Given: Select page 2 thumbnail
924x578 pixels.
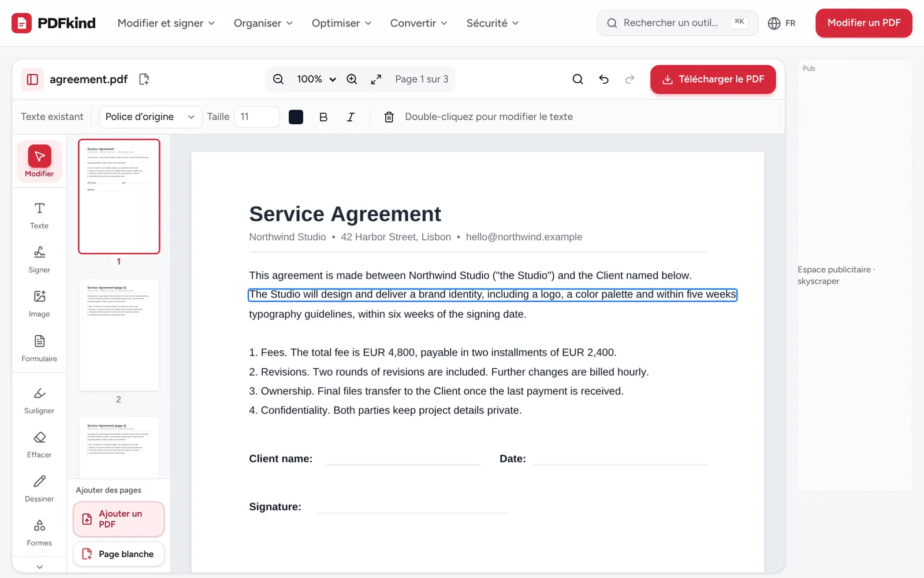Looking at the screenshot, I should [119, 335].
